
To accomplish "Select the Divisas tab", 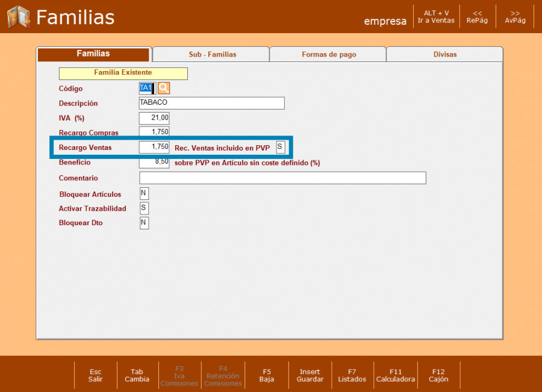I will coord(445,54).
